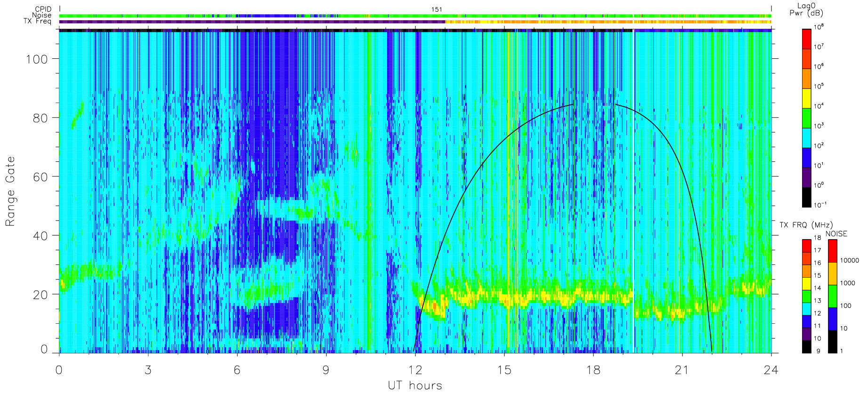Viewport: 868px width, 400px height.
Task: Click the '6' tick label on the UT hours axis
Action: coord(237,370)
